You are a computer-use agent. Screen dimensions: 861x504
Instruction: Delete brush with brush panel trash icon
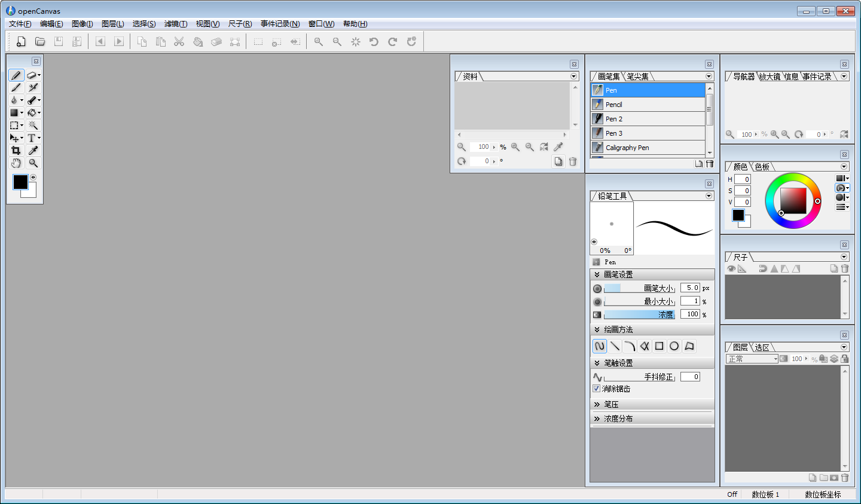[710, 164]
